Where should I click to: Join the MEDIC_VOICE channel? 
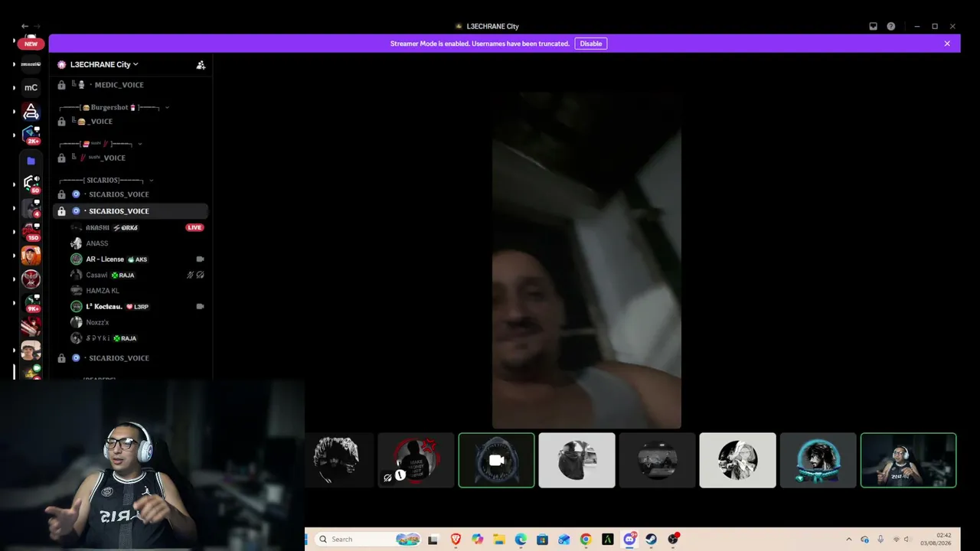[x=130, y=85]
